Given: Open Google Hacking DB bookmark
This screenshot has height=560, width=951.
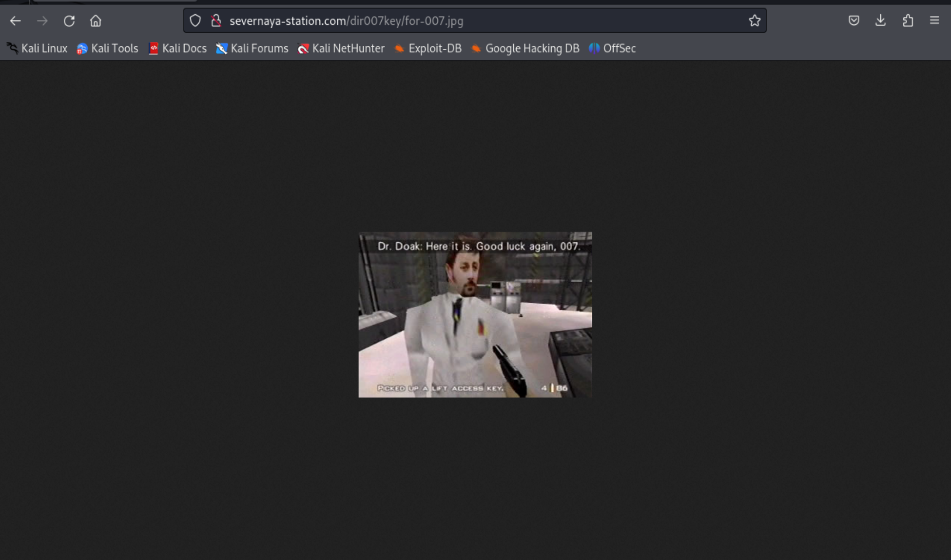Looking at the screenshot, I should [525, 48].
